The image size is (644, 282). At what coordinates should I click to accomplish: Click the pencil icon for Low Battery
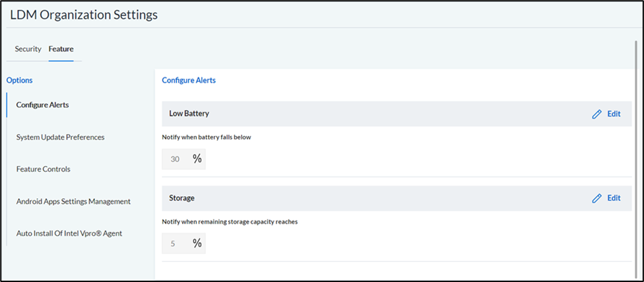pos(596,114)
